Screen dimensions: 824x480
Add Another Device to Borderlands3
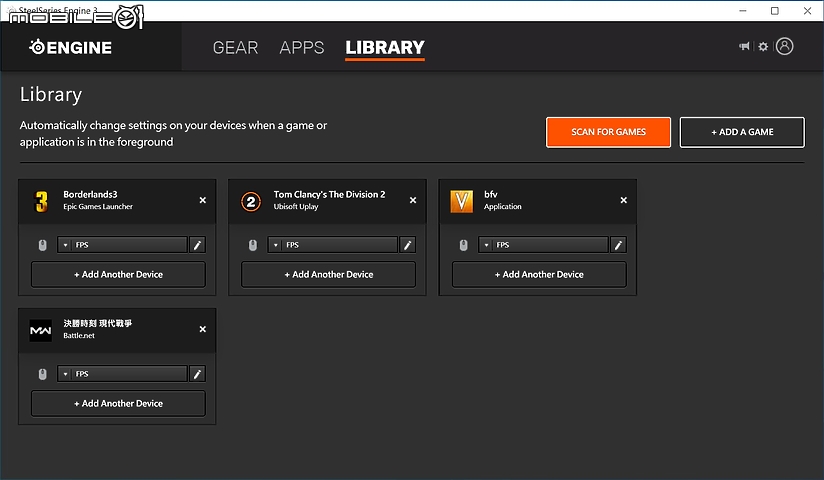coord(118,274)
